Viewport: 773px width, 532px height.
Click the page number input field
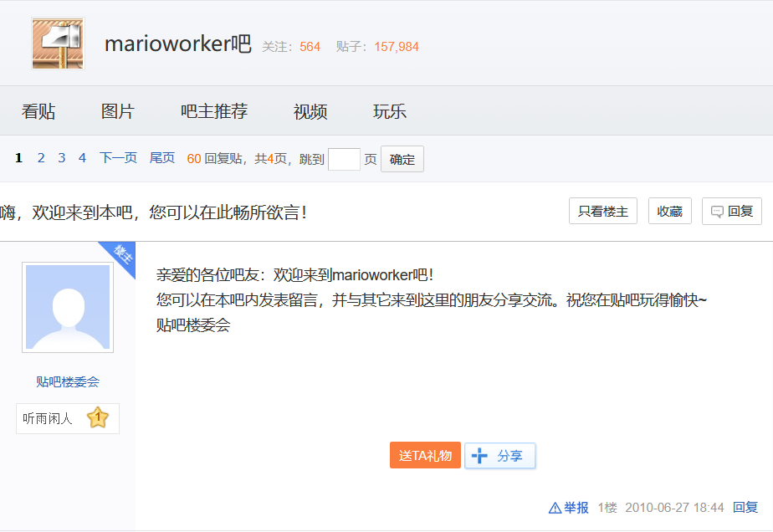[344, 157]
